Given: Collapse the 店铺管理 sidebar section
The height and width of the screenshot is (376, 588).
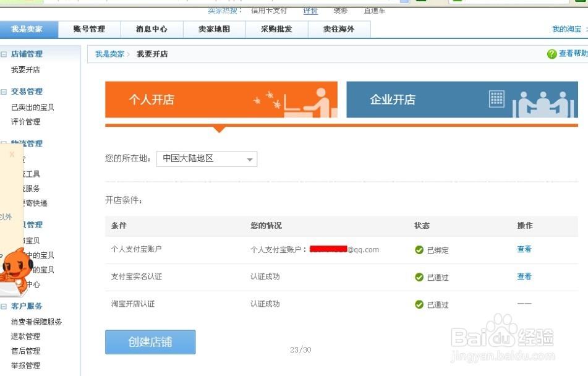Looking at the screenshot, I should [x=4, y=54].
